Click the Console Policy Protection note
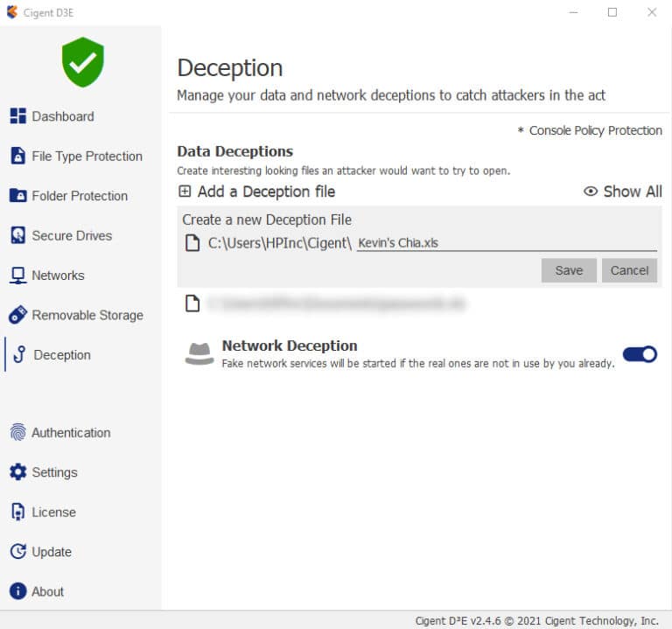 (x=590, y=130)
